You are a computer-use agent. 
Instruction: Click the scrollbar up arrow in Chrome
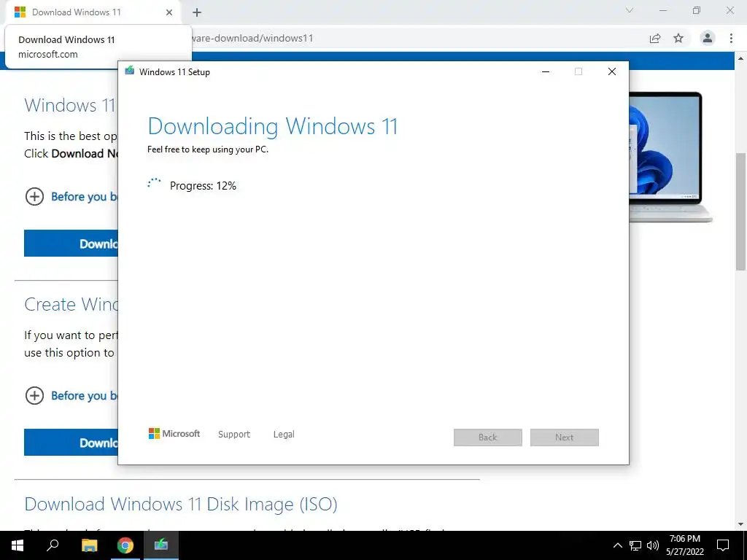coord(741,58)
